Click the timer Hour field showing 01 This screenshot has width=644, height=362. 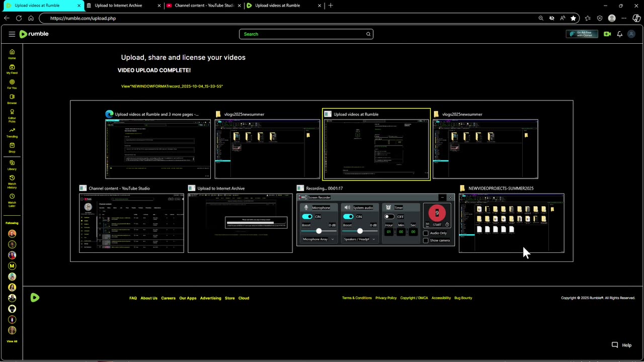point(389,232)
